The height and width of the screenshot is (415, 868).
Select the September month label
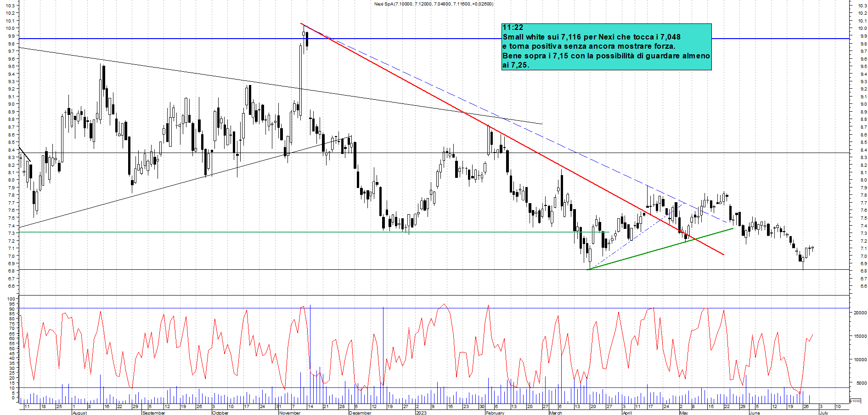153,413
